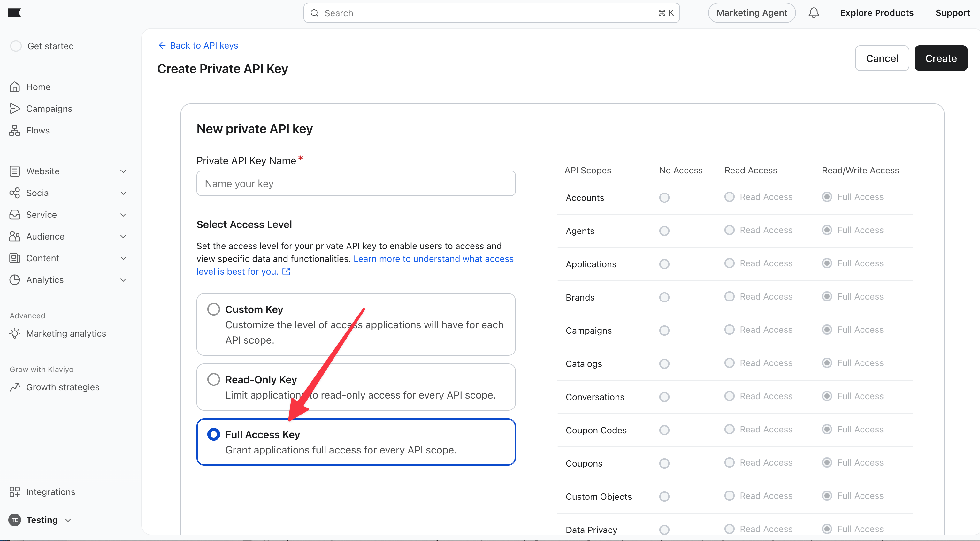Expand the Content menu chevron
The image size is (980, 541).
[x=123, y=258]
